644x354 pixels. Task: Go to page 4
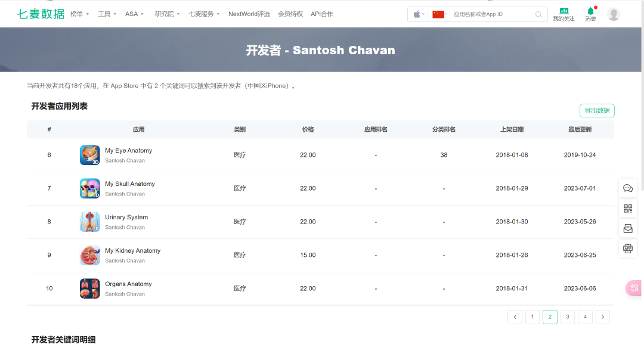586,317
